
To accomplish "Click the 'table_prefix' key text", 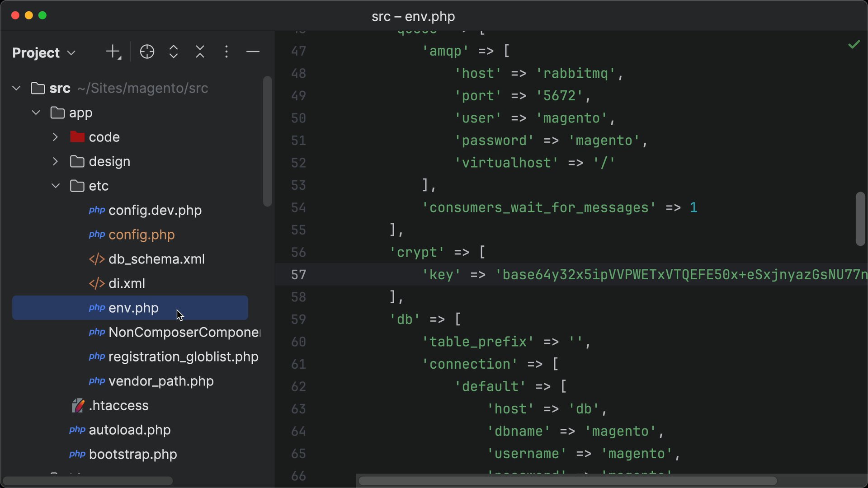I will coord(478,342).
